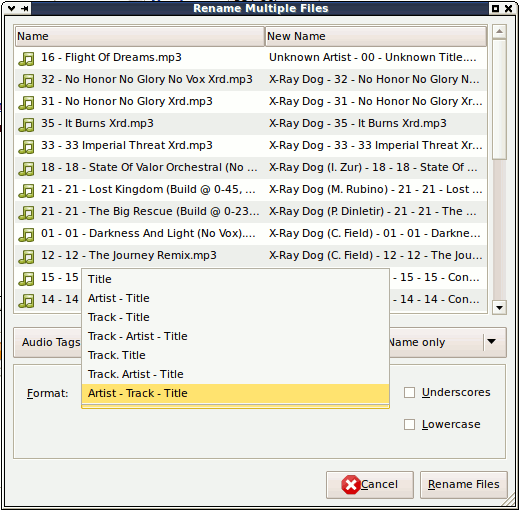The width and height of the screenshot is (519, 510).
Task: Open window menu arrow in title bar
Action: (x=11, y=8)
